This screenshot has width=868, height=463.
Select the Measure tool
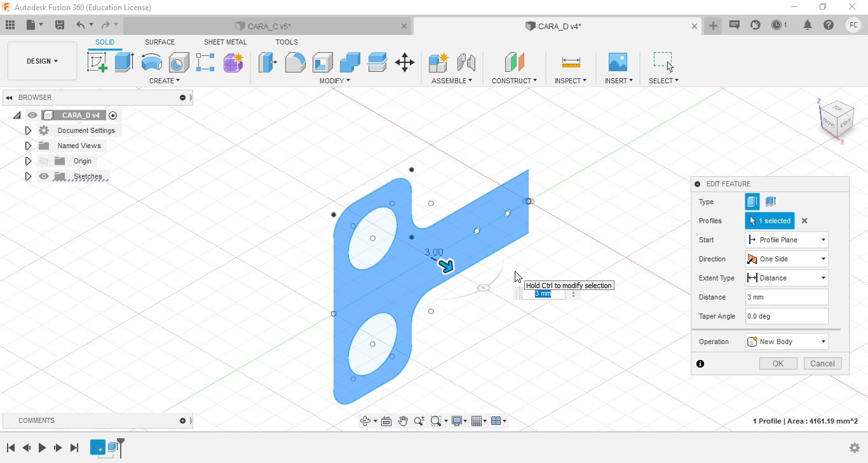(571, 62)
